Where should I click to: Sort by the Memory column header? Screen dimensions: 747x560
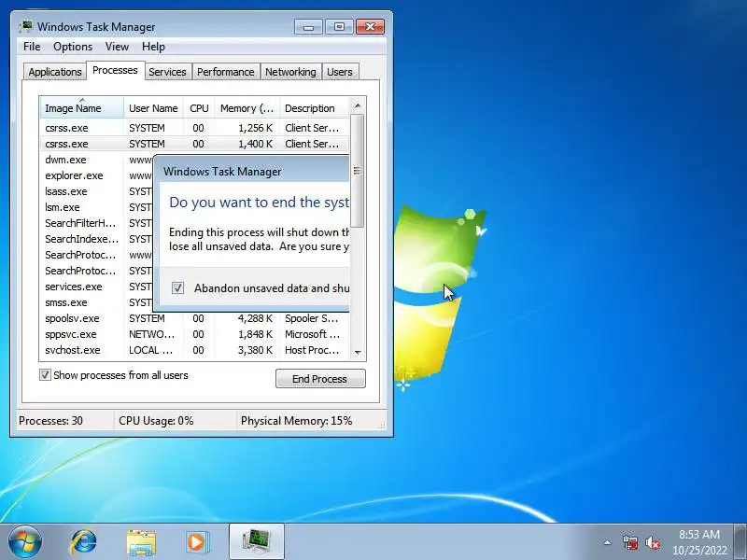pos(247,108)
